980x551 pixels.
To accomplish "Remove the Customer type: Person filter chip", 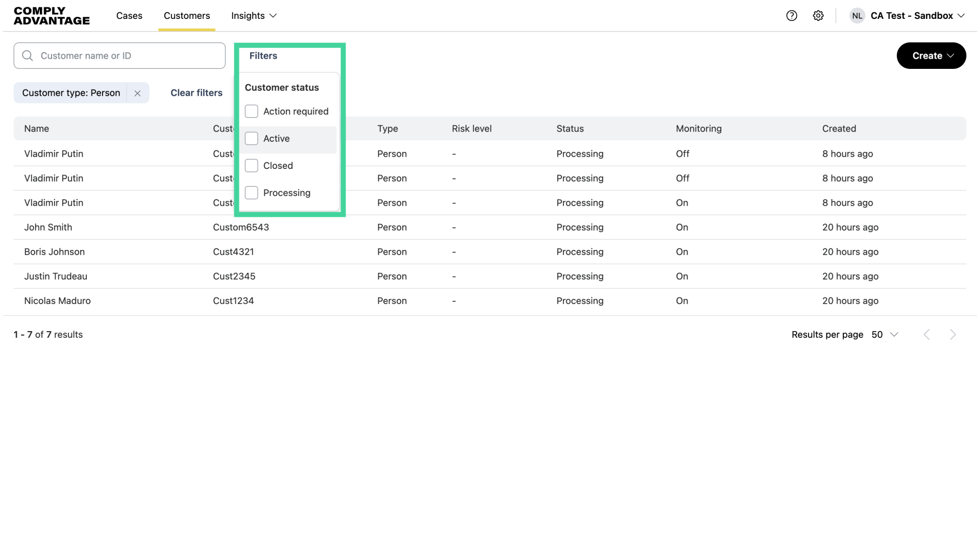I will pyautogui.click(x=137, y=93).
